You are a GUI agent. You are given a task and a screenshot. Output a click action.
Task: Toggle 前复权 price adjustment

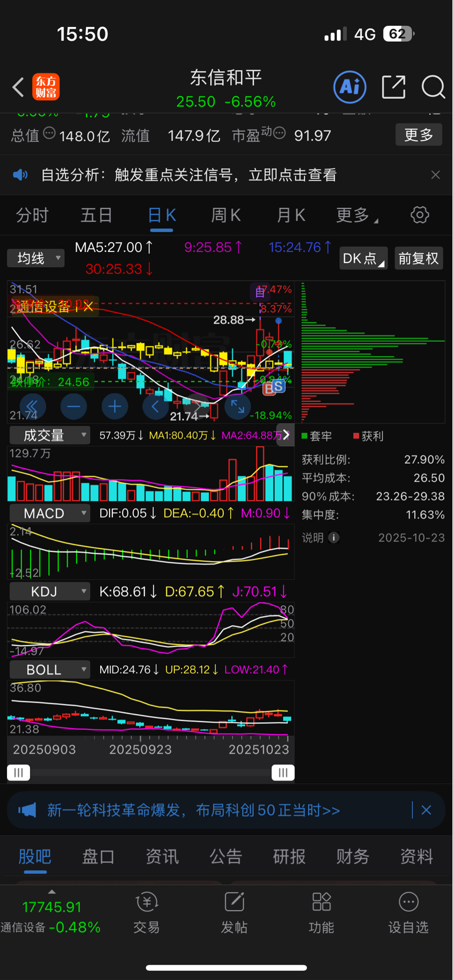click(418, 258)
